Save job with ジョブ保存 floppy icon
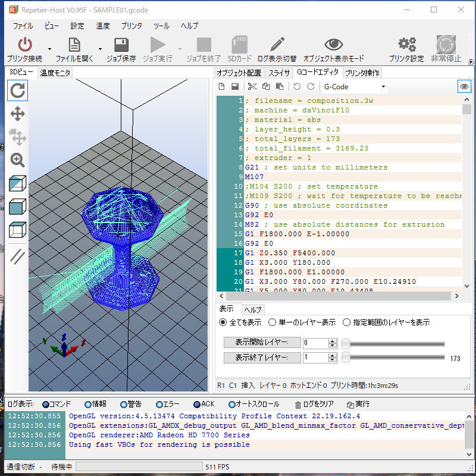This screenshot has width=476, height=476. pos(121,45)
